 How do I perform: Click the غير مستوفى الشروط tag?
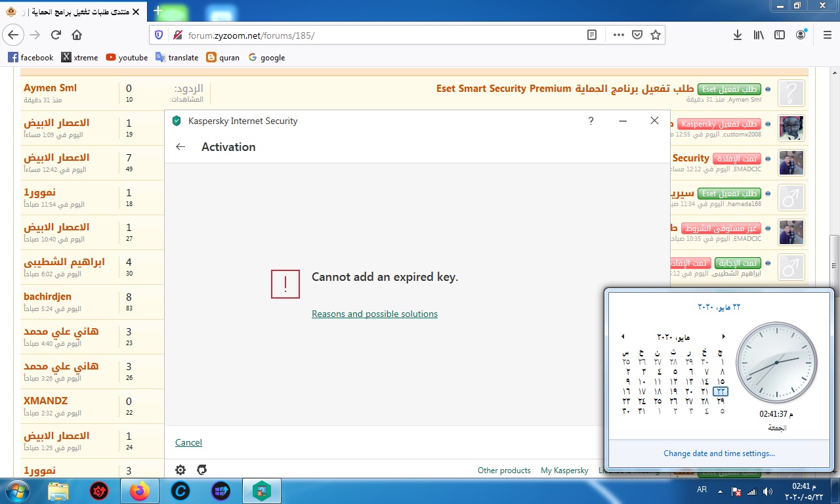(721, 228)
